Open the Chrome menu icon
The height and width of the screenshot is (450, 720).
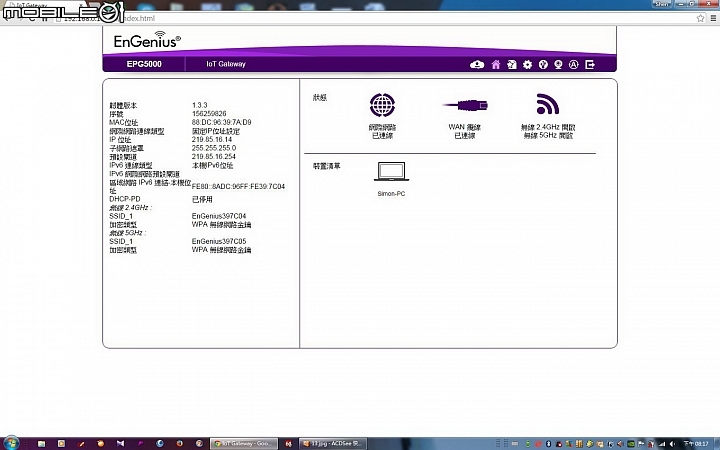tap(713, 18)
